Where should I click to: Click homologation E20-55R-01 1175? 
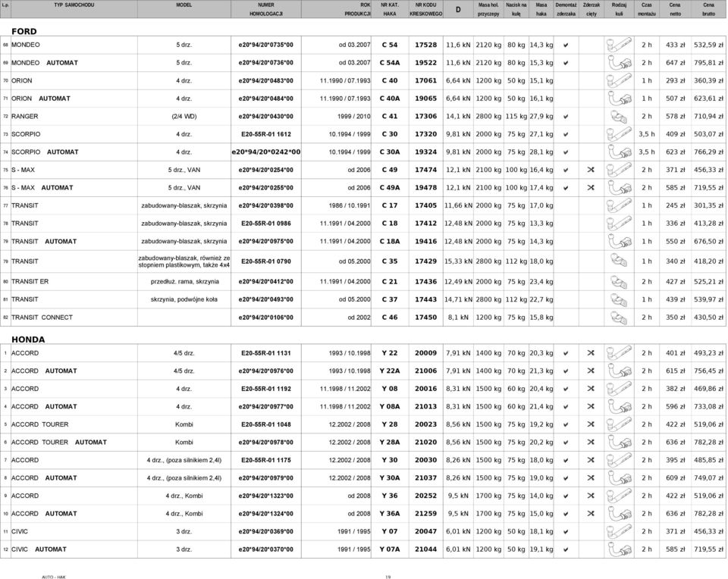click(x=266, y=460)
